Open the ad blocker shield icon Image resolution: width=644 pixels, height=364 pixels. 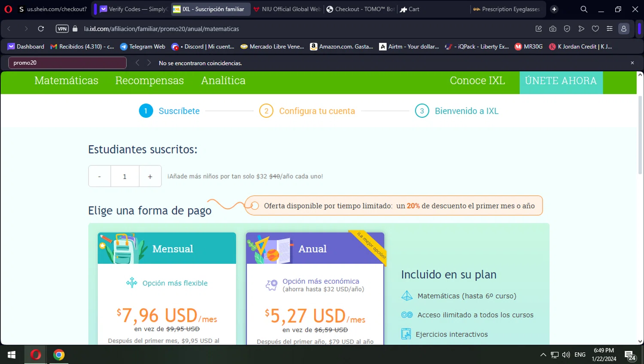tap(567, 29)
